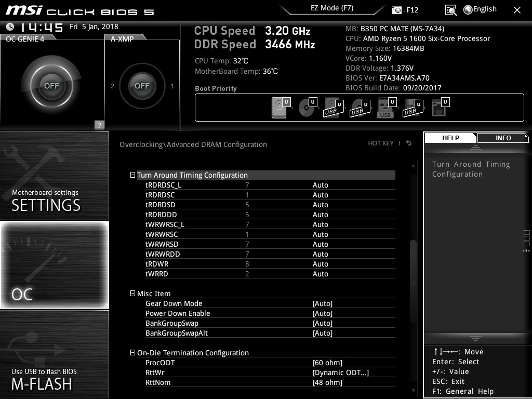Edit the tRDRDSD Auto value
The image size is (532, 399).
click(x=320, y=205)
